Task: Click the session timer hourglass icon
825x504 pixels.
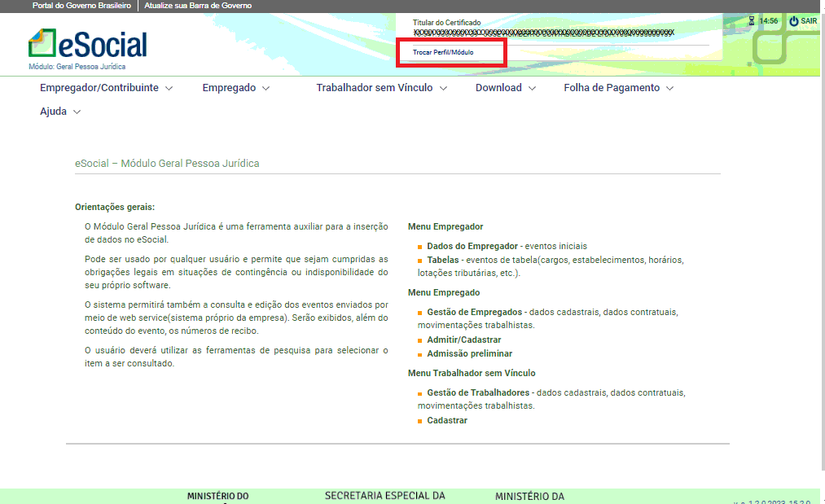Action: [x=752, y=21]
